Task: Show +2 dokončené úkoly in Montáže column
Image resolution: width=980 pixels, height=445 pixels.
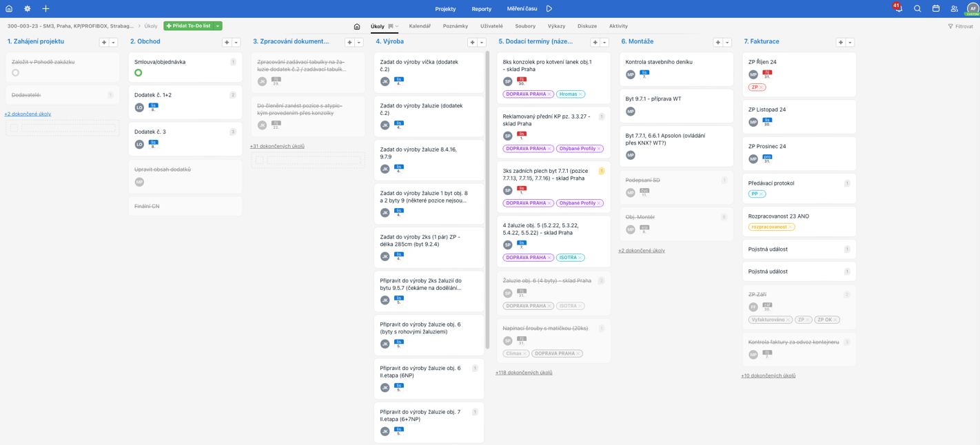Action: (642, 251)
